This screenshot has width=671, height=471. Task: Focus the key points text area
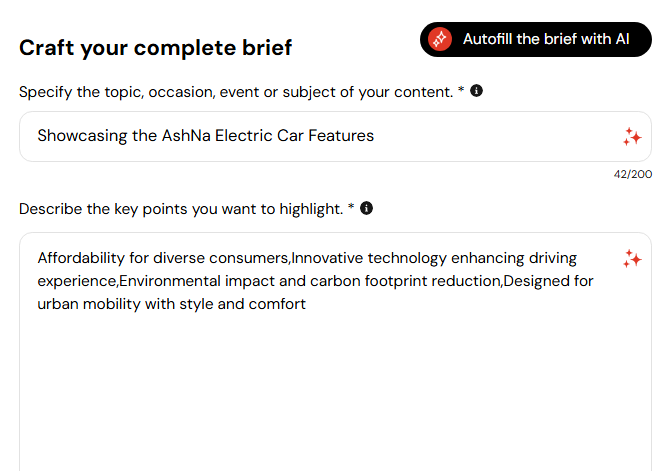click(x=335, y=352)
